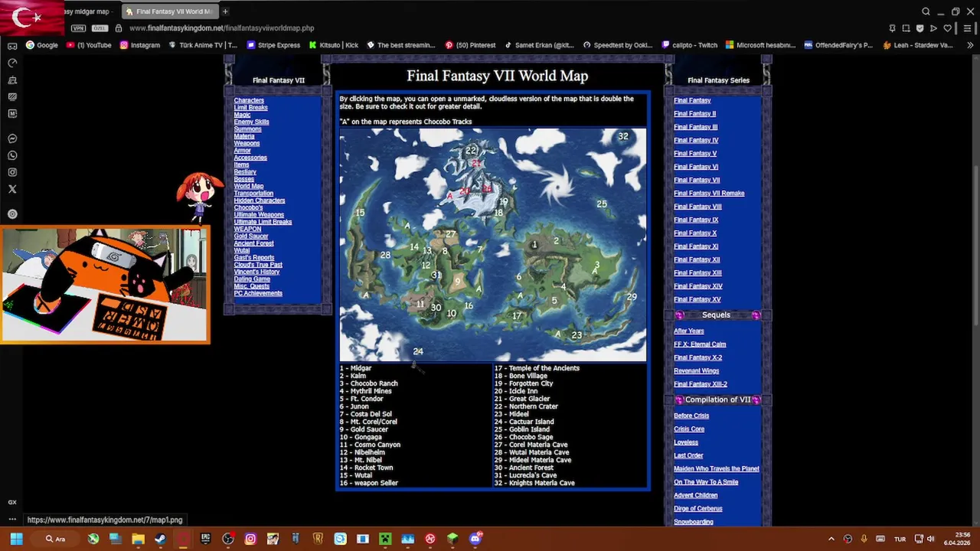
Task: Open Messenger in the browser sidebar
Action: tap(12, 139)
